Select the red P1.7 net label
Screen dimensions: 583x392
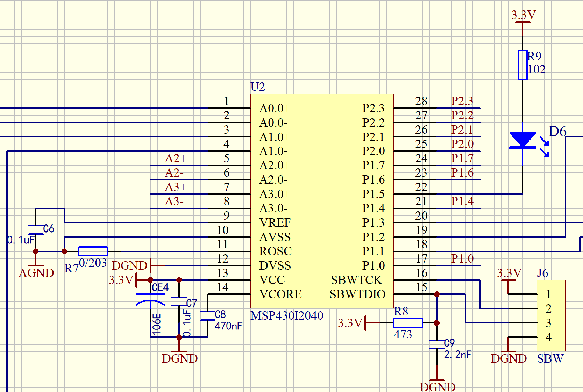point(462,158)
